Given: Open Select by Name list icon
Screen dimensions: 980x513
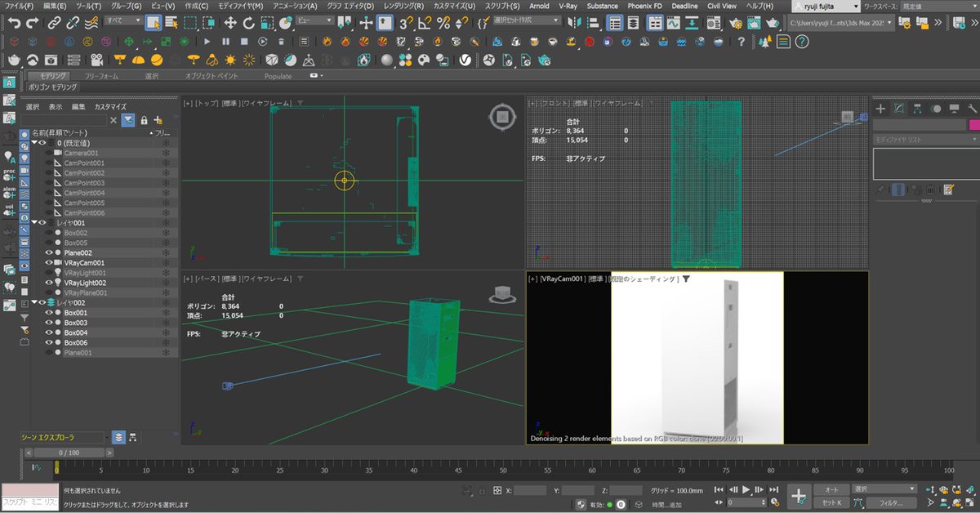Looking at the screenshot, I should point(171,22).
